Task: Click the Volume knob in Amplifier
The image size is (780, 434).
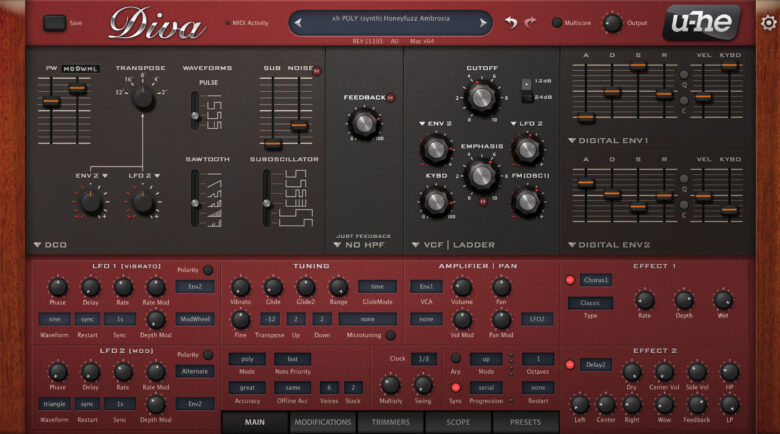Action: click(462, 287)
